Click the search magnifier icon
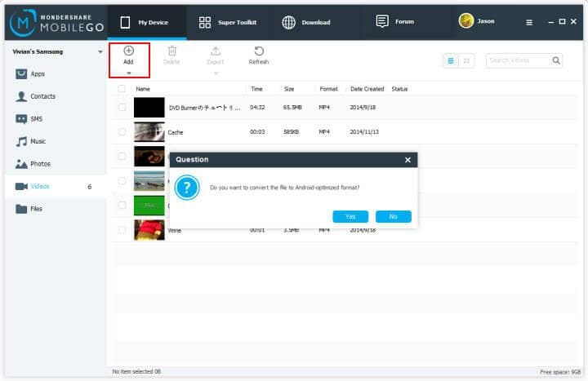This screenshot has width=588, height=381. tap(556, 60)
